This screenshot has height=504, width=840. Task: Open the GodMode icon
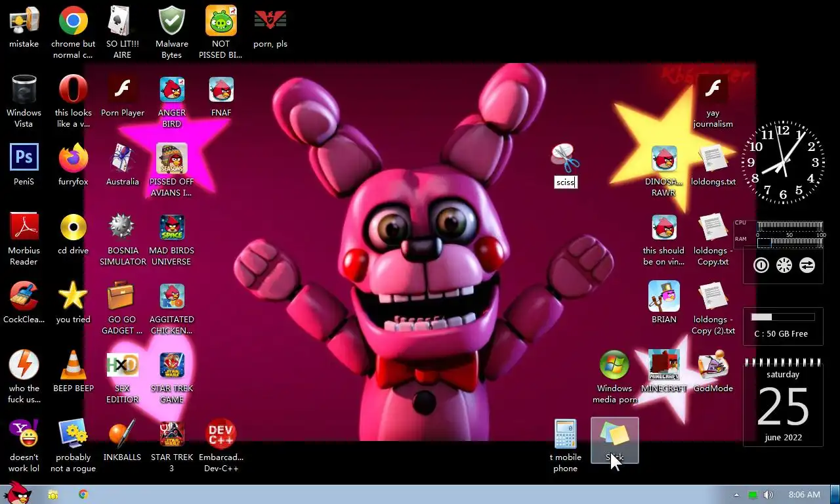[x=713, y=365]
